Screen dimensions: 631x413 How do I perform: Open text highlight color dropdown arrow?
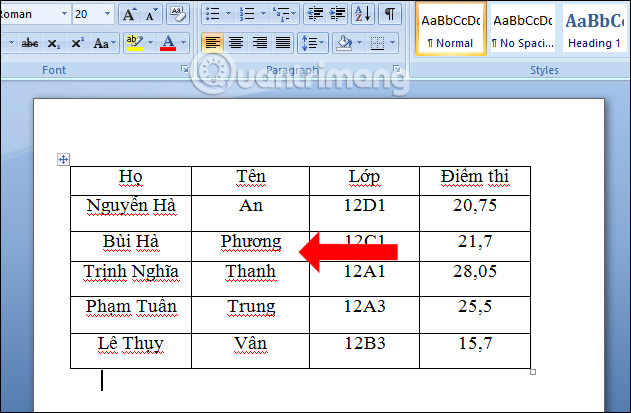point(151,43)
